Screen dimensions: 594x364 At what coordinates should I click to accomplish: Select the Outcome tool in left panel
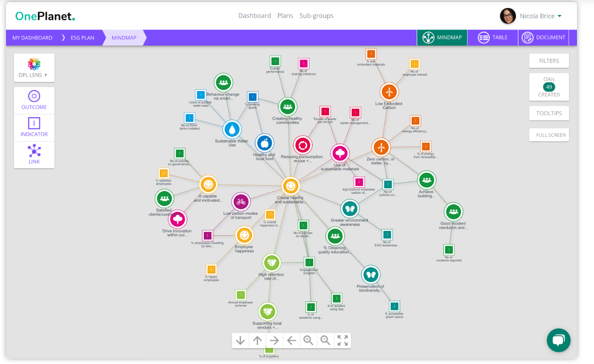click(34, 100)
